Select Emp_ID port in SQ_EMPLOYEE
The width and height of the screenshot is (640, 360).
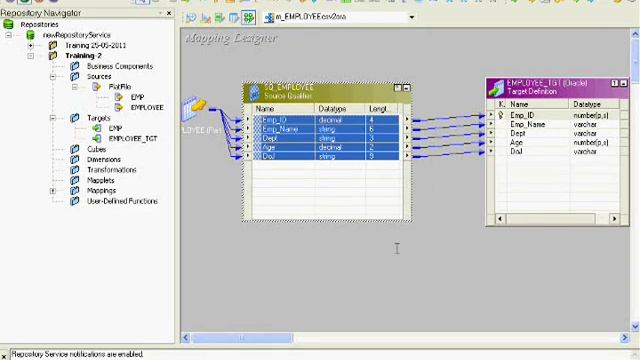click(x=326, y=120)
